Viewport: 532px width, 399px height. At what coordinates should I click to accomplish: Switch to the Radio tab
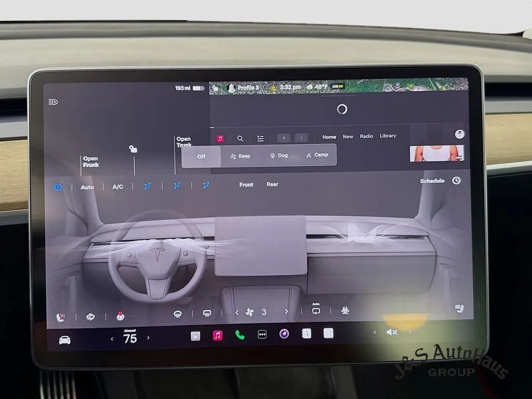tap(366, 136)
